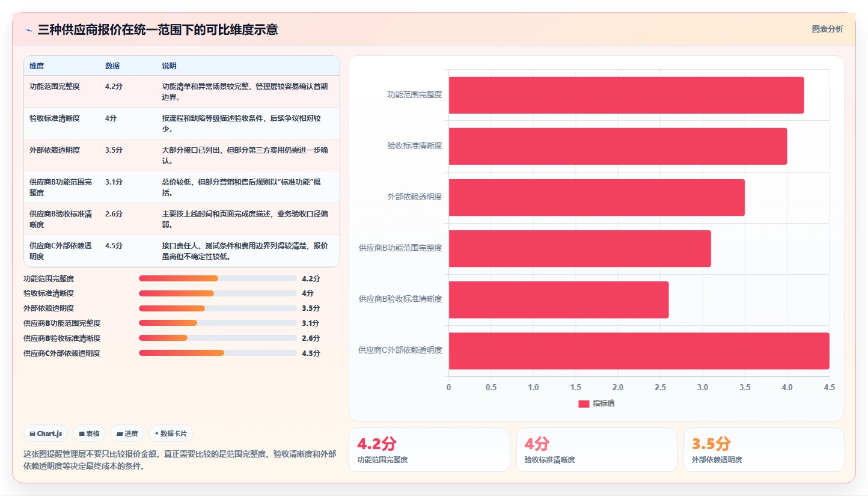Click the 2.6分 cell in the table

click(x=114, y=213)
